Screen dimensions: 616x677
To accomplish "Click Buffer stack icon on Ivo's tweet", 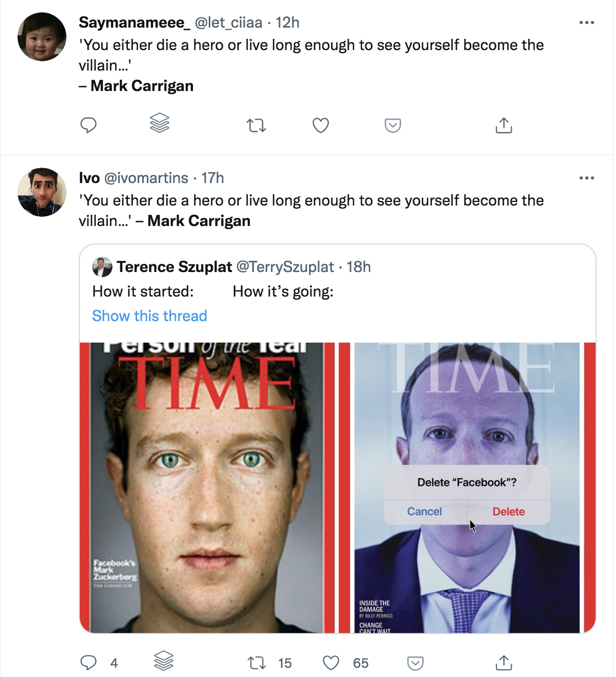I will [x=164, y=661].
